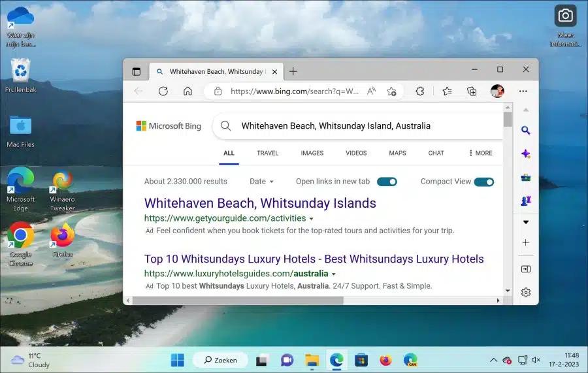Open the Extensions puzzle icon
This screenshot has width=588, height=373.
[419, 91]
